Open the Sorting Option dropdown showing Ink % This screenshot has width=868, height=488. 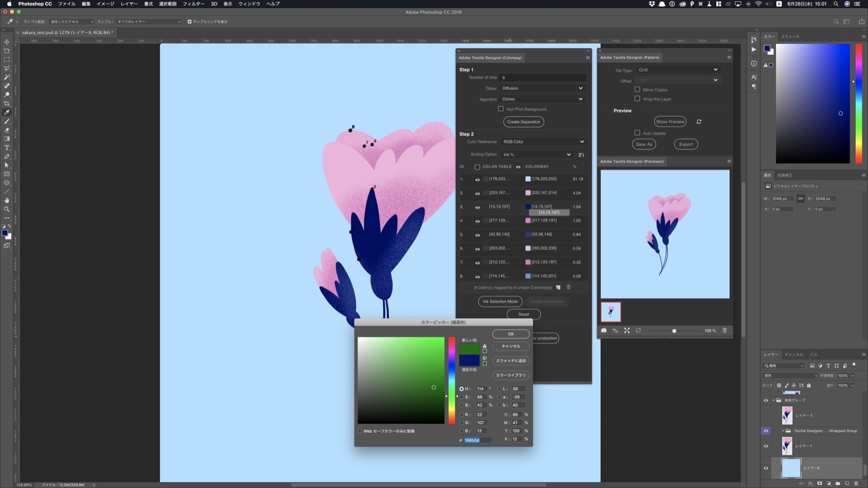pyautogui.click(x=537, y=155)
